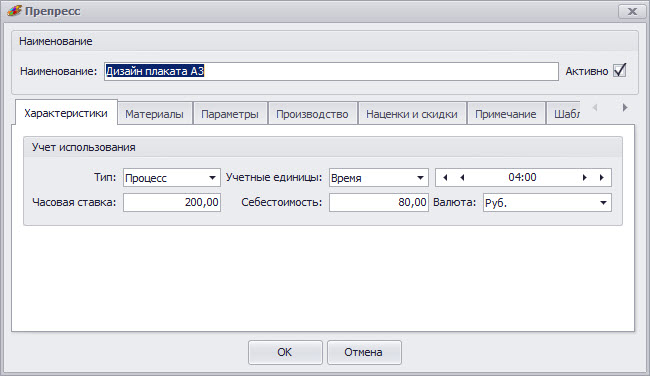Viewport: 650px width, 376px height.
Task: Decrease time by large step arrow
Action: 445,177
